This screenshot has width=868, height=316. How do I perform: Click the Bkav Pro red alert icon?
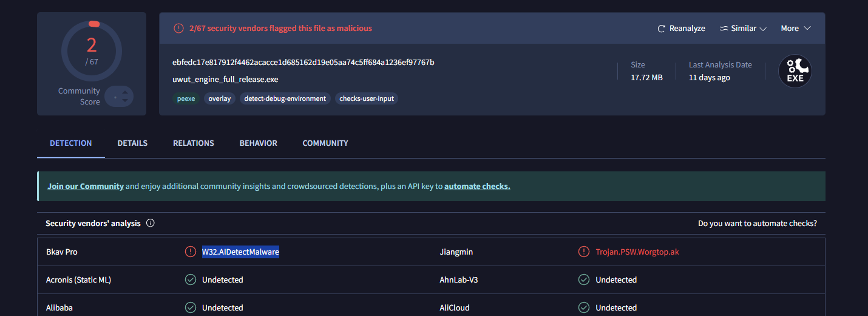point(191,252)
